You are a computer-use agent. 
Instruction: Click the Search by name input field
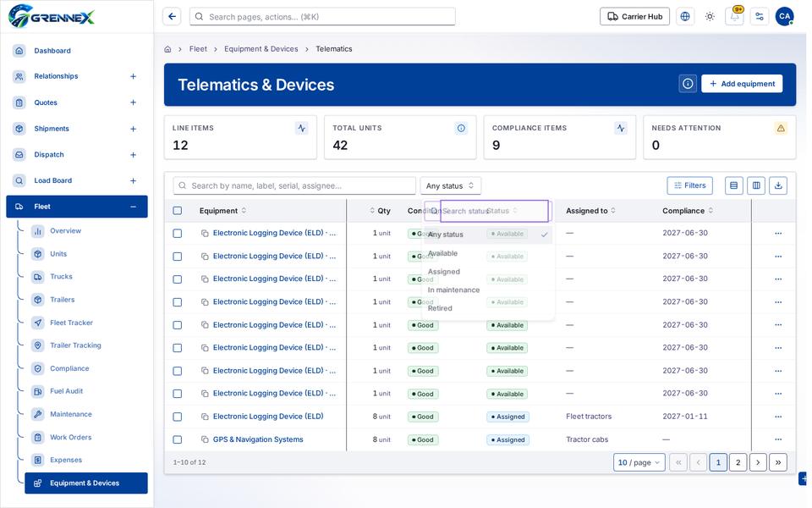point(294,185)
